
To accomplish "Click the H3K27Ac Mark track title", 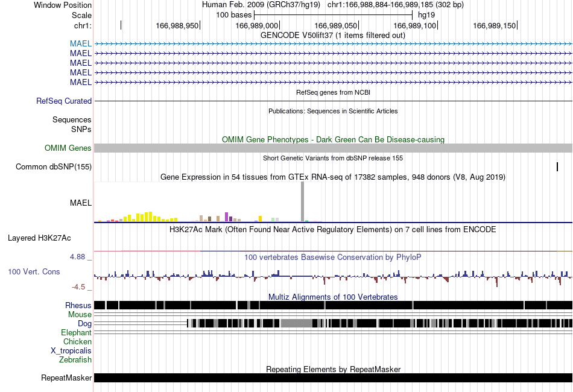I will coord(333,229).
